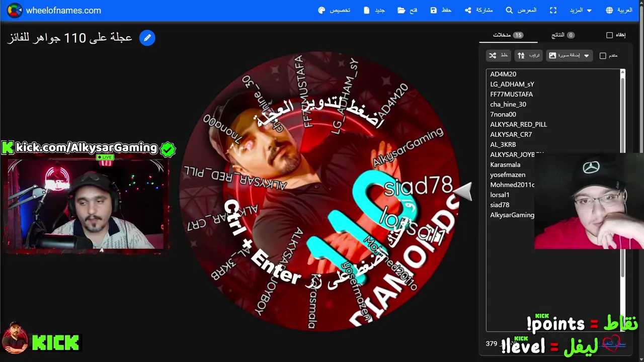Click the wheel title text عجلة على 110 جواهر

(70, 38)
